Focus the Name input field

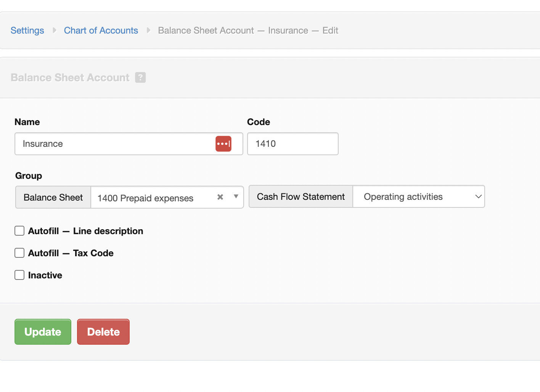129,144
